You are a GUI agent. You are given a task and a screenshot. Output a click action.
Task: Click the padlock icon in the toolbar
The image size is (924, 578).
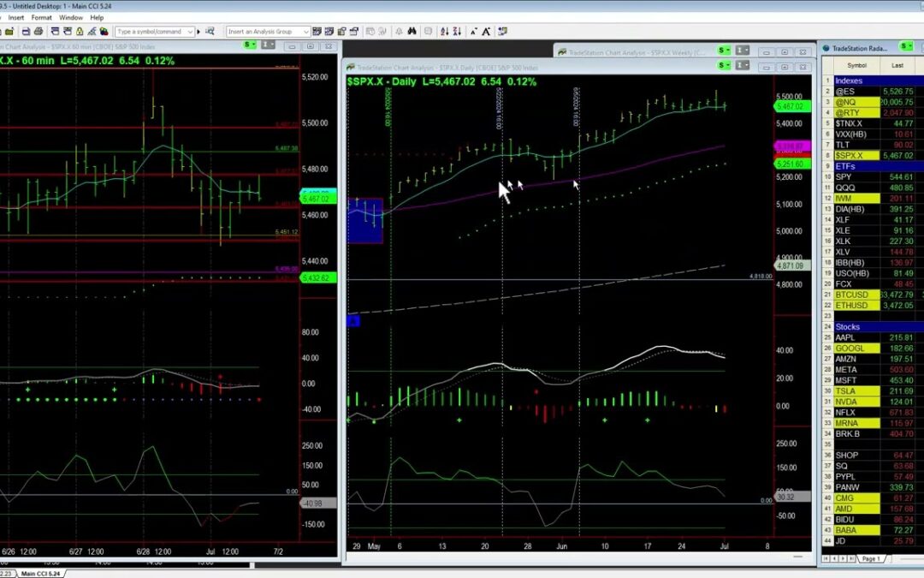click(80, 32)
